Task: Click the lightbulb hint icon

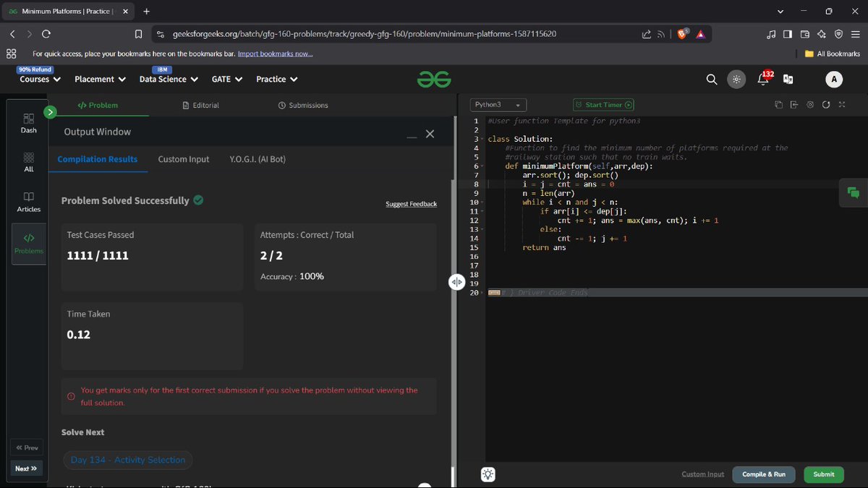Action: [x=489, y=474]
